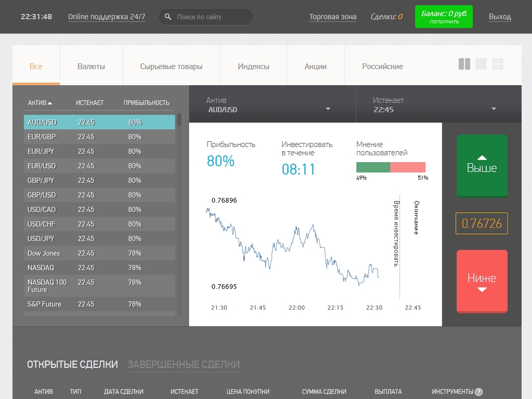Image resolution: width=532 pixels, height=399 pixels.
Task: Click in the site search field
Action: pos(210,17)
